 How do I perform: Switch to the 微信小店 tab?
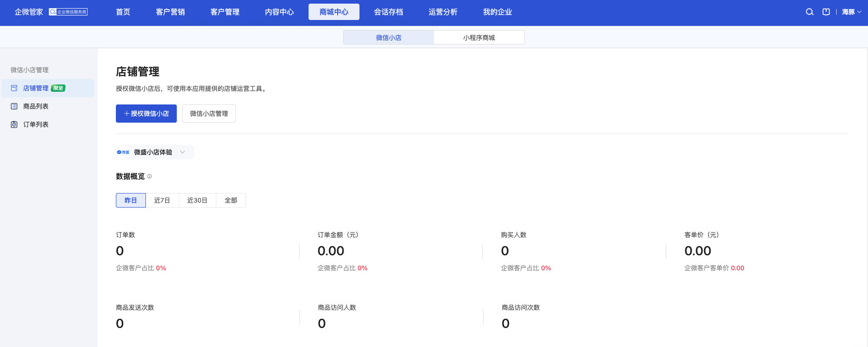[x=389, y=37]
